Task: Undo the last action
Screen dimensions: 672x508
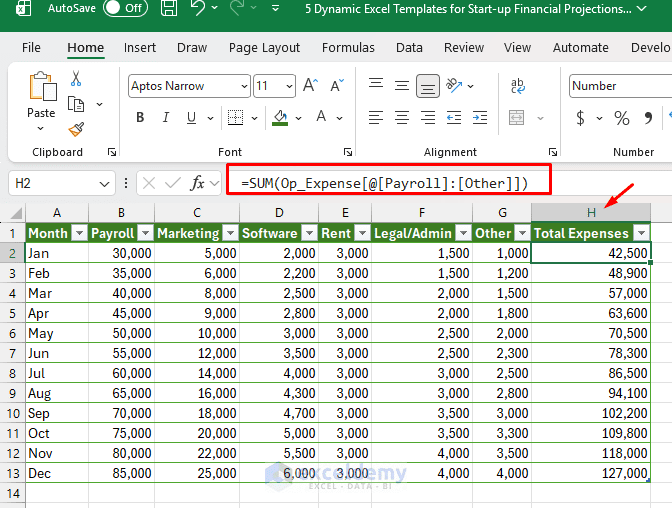Action: tap(198, 8)
